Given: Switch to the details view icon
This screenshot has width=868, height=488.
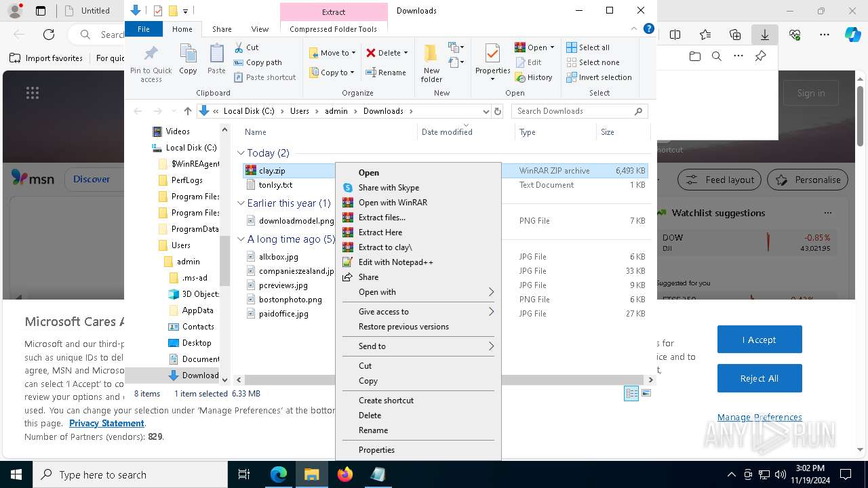Looking at the screenshot, I should coord(631,394).
